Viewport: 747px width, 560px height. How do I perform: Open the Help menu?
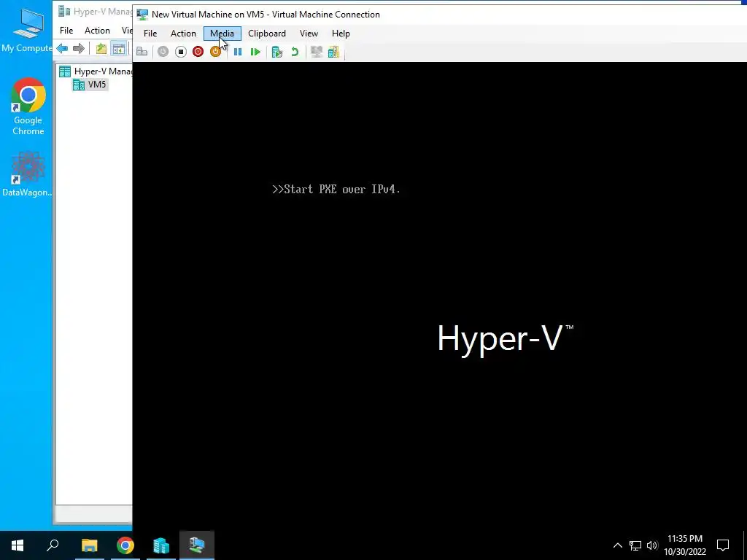341,34
